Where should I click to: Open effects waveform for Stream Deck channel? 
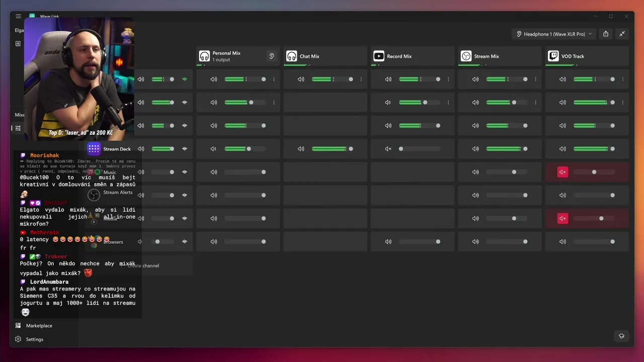pyautogui.click(x=185, y=149)
